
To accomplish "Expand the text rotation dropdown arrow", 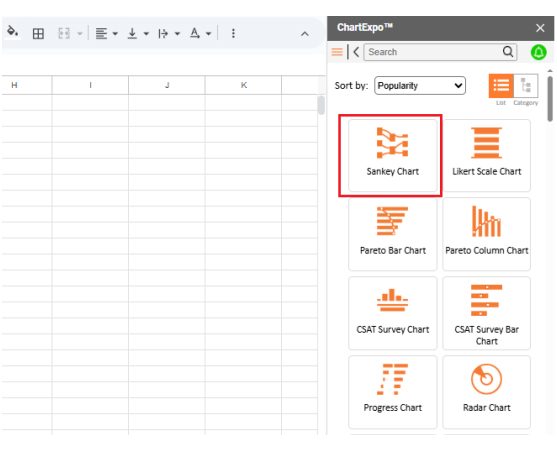I will (209, 34).
